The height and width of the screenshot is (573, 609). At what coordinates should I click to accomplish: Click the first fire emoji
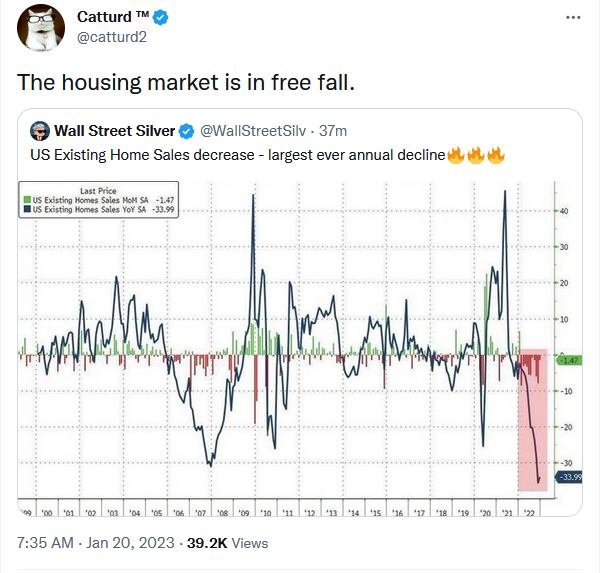pyautogui.click(x=456, y=155)
